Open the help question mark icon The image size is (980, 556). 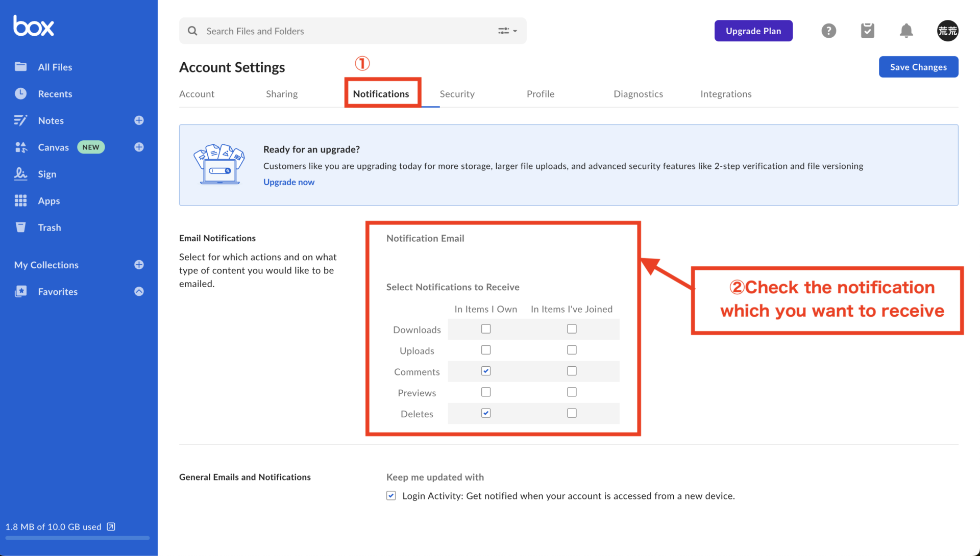point(828,31)
